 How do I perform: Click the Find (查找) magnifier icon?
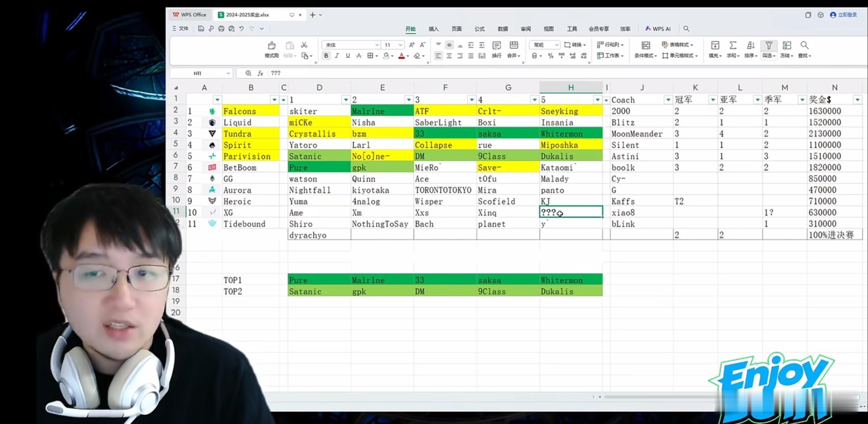point(805,45)
